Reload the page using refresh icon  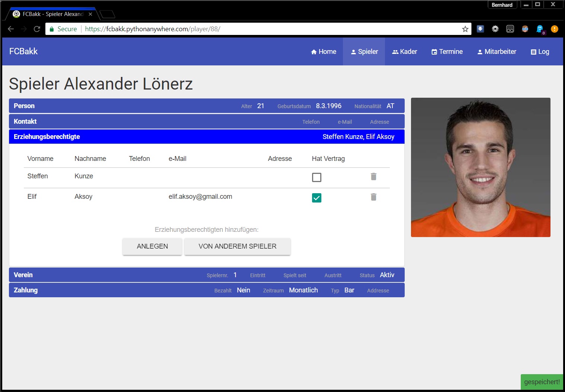(37, 29)
